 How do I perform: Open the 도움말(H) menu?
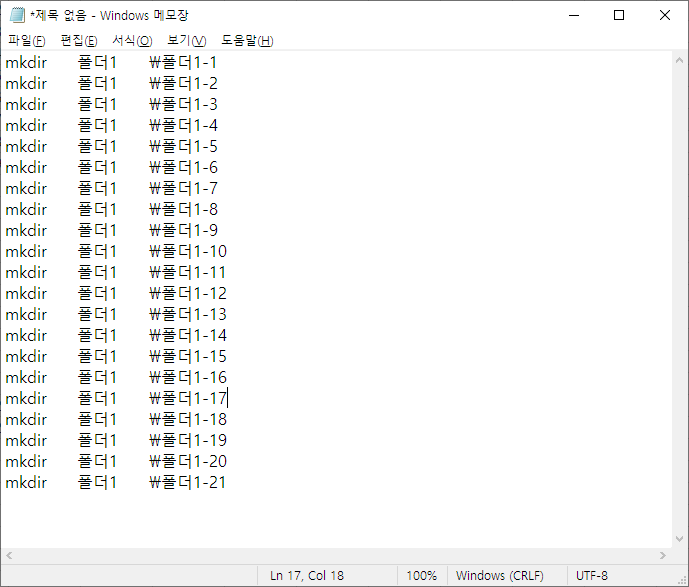[x=247, y=40]
